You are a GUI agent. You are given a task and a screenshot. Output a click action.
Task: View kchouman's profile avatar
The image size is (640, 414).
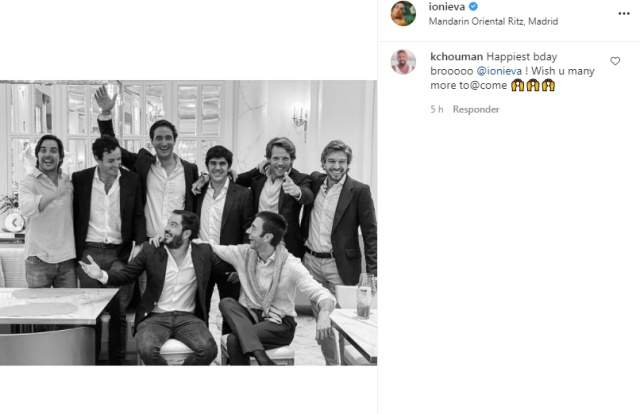click(x=403, y=62)
